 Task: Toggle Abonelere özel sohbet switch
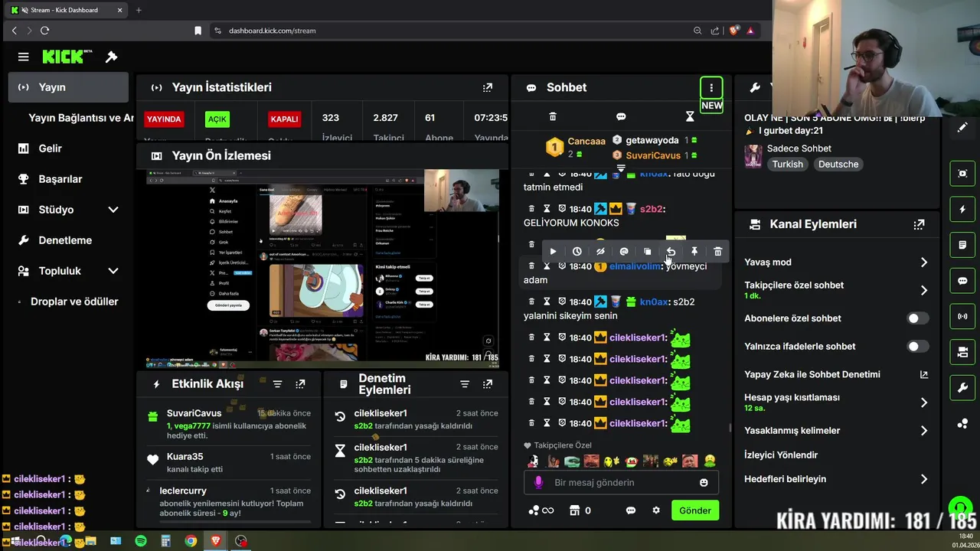[918, 318]
